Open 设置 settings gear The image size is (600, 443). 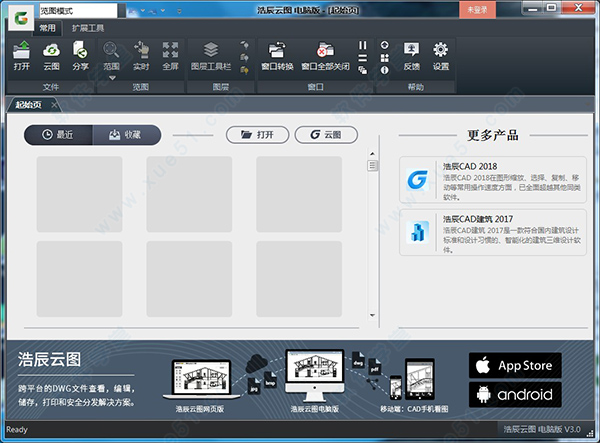tap(441, 56)
